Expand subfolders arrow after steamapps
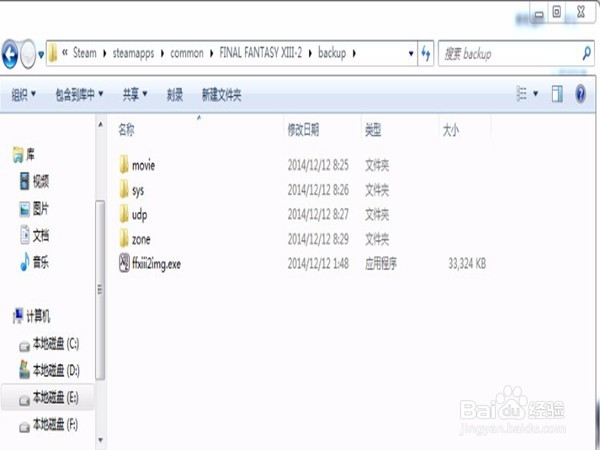This screenshot has height=450, width=600. click(162, 53)
